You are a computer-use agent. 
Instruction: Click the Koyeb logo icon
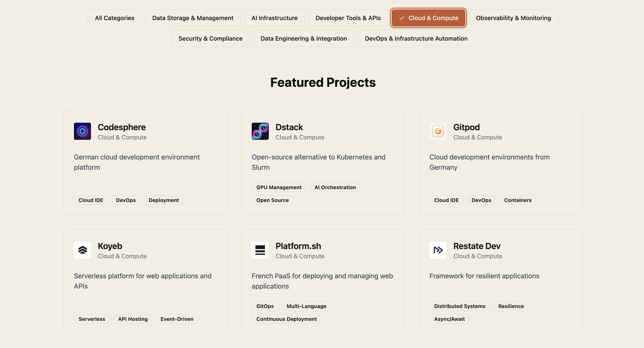point(82,250)
